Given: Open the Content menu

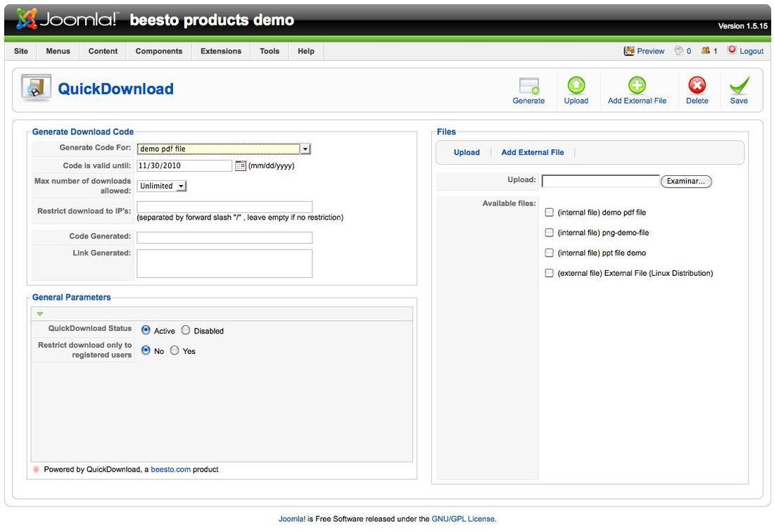Looking at the screenshot, I should (x=103, y=51).
